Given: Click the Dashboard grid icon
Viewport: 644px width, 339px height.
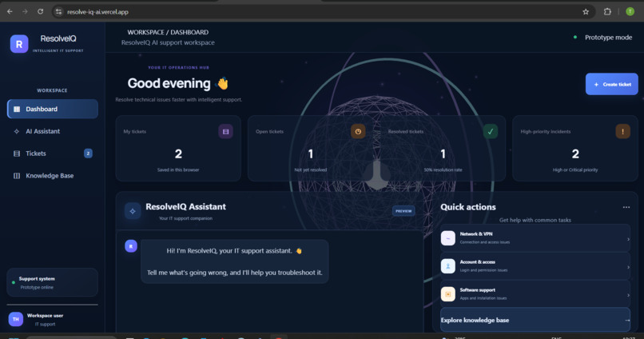Looking at the screenshot, I should (x=17, y=109).
